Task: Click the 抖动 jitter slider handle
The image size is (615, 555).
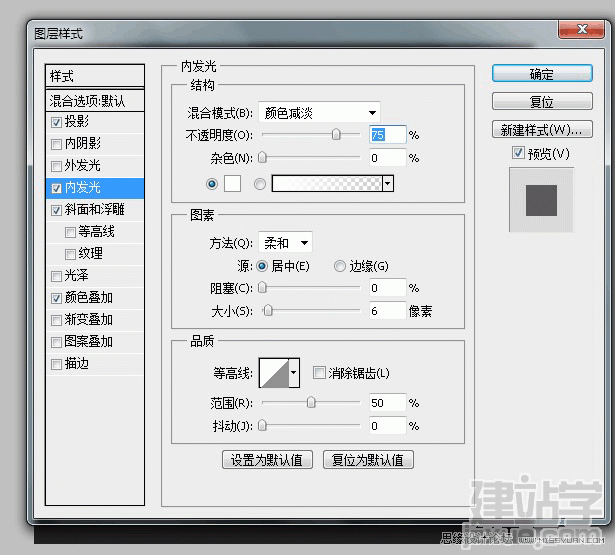Action: point(262,425)
